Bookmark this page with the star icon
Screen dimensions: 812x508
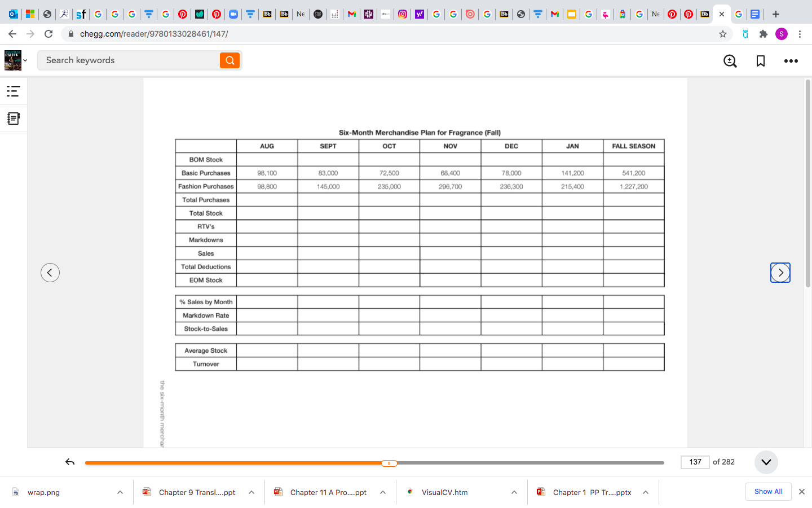tap(723, 34)
